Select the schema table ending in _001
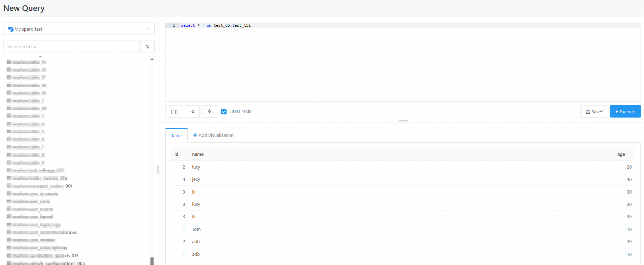The height and width of the screenshot is (265, 644). coord(39,186)
